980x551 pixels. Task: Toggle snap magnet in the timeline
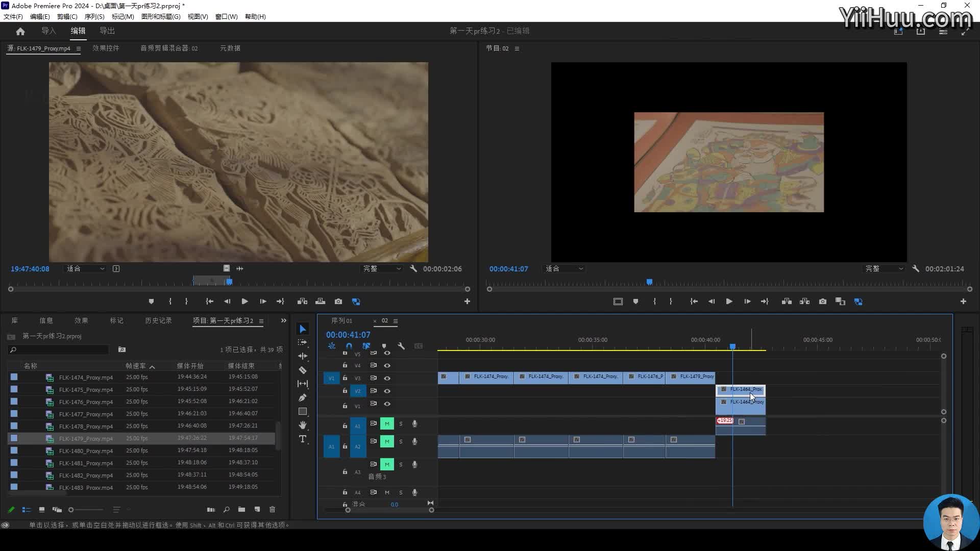349,346
